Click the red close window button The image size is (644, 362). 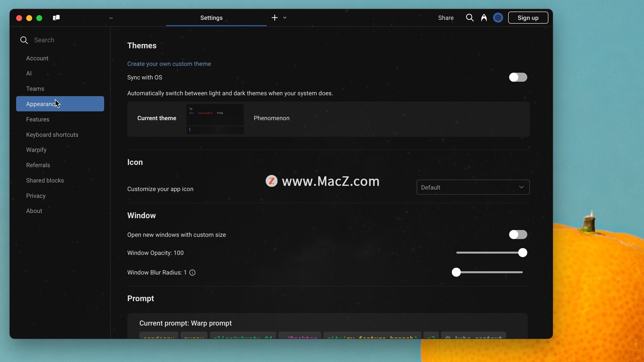click(x=19, y=18)
